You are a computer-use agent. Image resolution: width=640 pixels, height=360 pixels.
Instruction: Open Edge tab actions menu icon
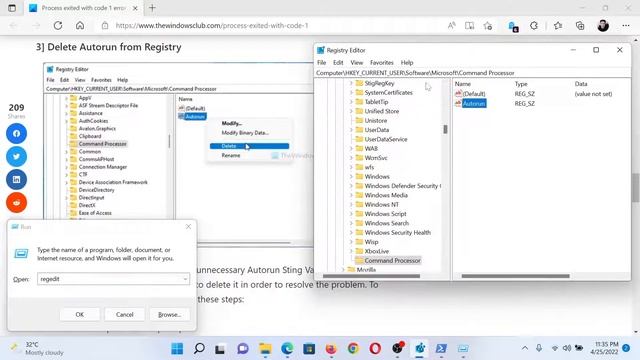12,8
